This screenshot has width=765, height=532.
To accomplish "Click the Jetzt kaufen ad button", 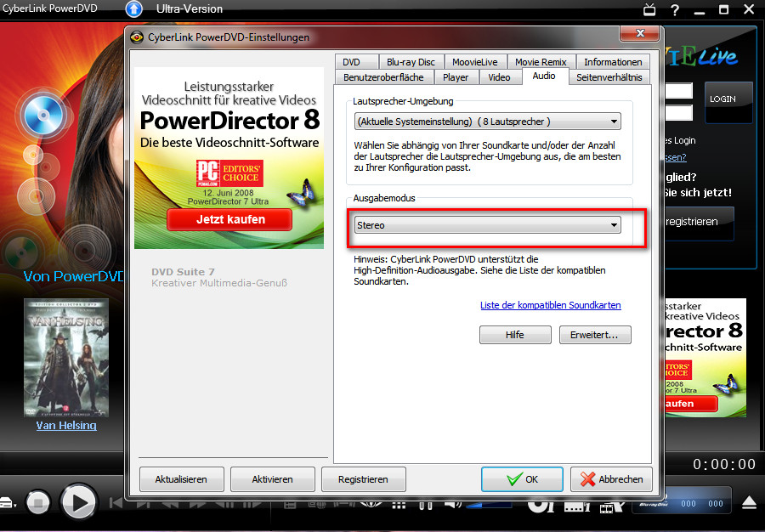I will [x=229, y=219].
